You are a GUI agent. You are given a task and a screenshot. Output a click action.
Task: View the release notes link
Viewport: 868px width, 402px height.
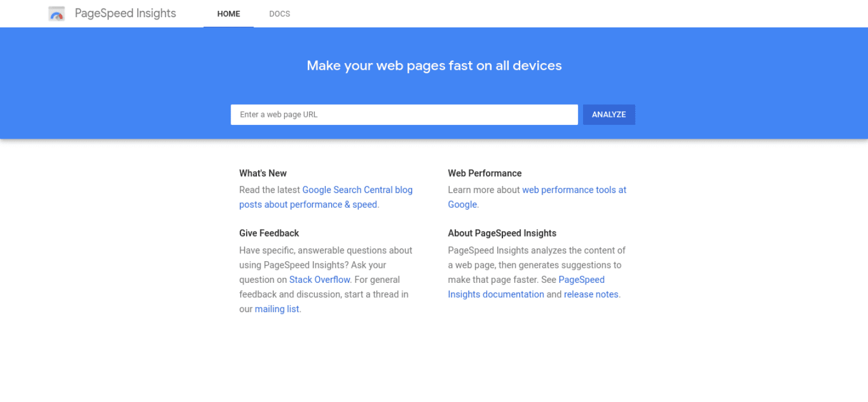click(x=591, y=294)
